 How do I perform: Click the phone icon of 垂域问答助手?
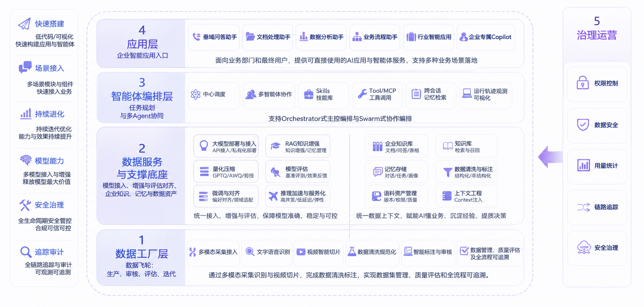tap(196, 37)
